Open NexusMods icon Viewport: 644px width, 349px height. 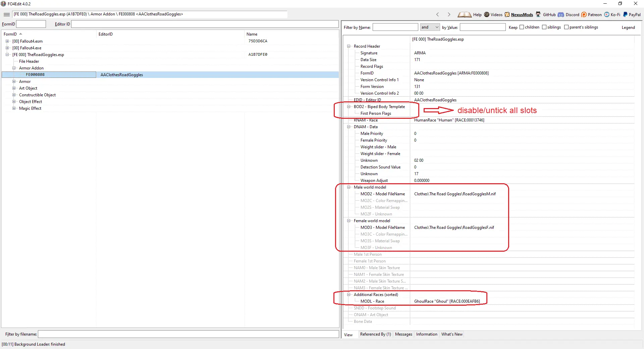[507, 14]
